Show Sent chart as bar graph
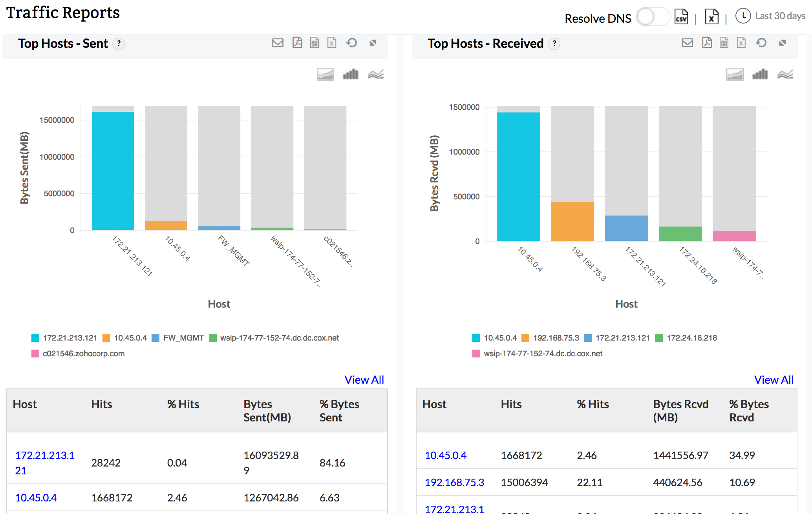The image size is (812, 514). tap(351, 74)
